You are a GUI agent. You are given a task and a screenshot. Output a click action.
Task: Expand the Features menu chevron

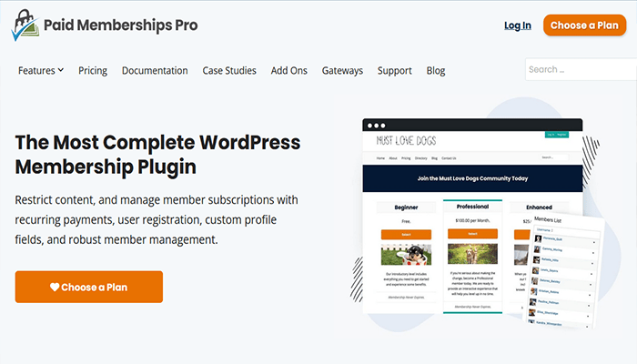(60, 70)
